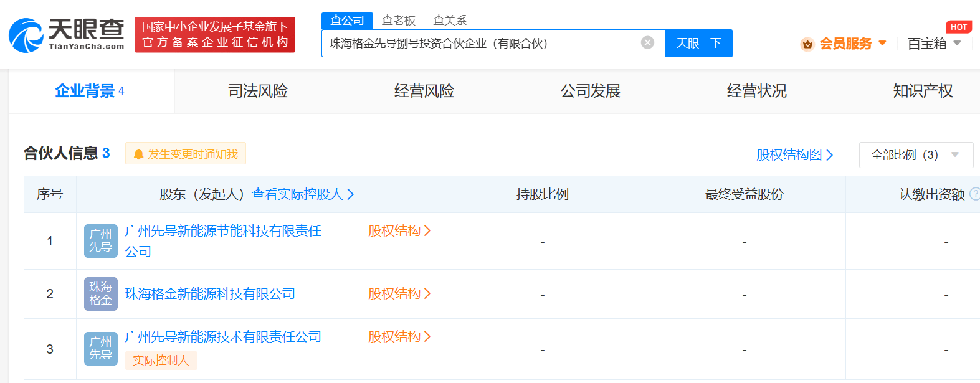Open the 股权结构图 link

(794, 155)
